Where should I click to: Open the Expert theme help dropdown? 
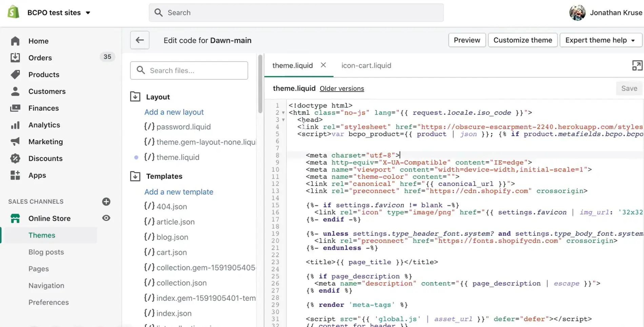[x=601, y=40]
